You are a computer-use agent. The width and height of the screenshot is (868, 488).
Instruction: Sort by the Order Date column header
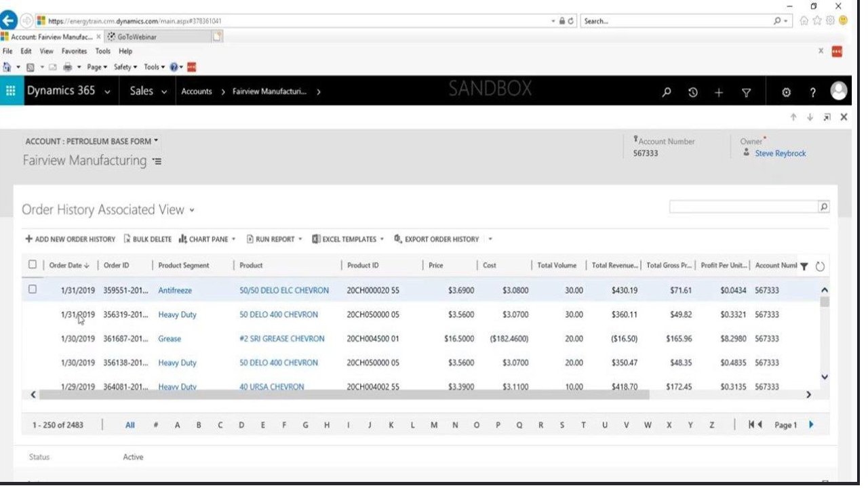click(69, 266)
